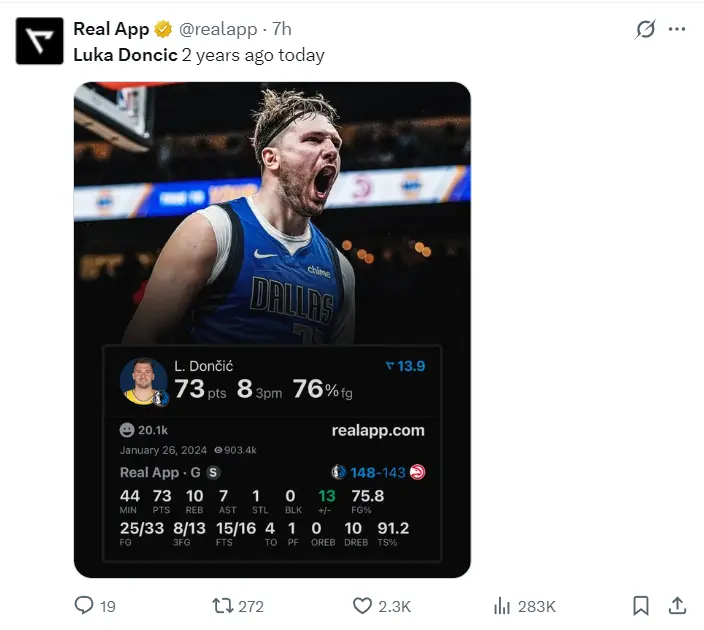This screenshot has width=704, height=630.
Task: Open the Real App profile avatar
Action: coord(40,41)
